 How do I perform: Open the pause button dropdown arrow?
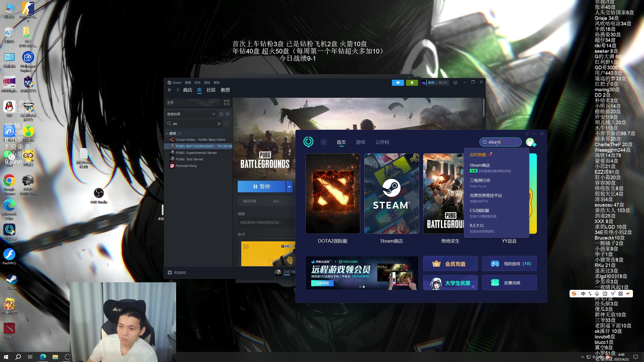(x=289, y=187)
